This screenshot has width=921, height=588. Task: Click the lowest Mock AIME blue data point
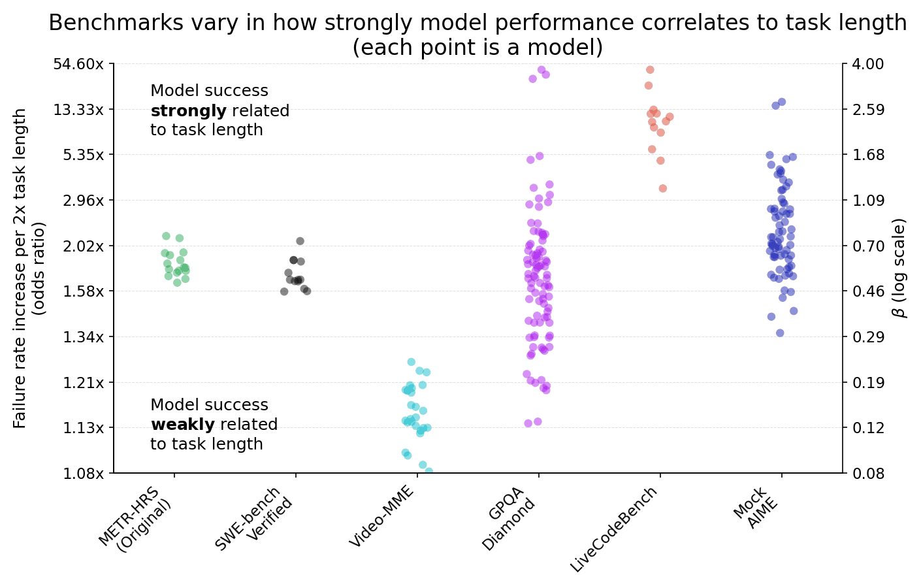pos(780,333)
